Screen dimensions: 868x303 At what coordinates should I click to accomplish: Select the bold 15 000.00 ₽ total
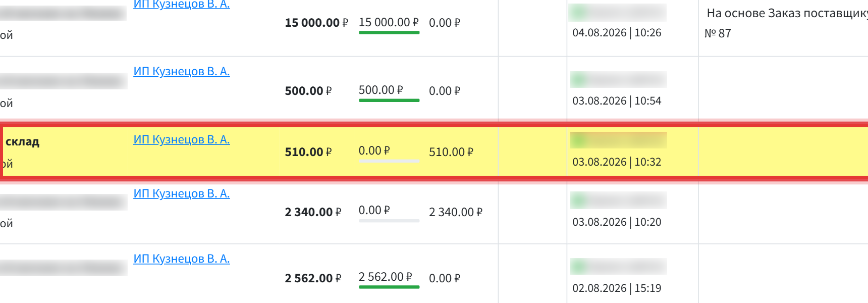point(316,23)
